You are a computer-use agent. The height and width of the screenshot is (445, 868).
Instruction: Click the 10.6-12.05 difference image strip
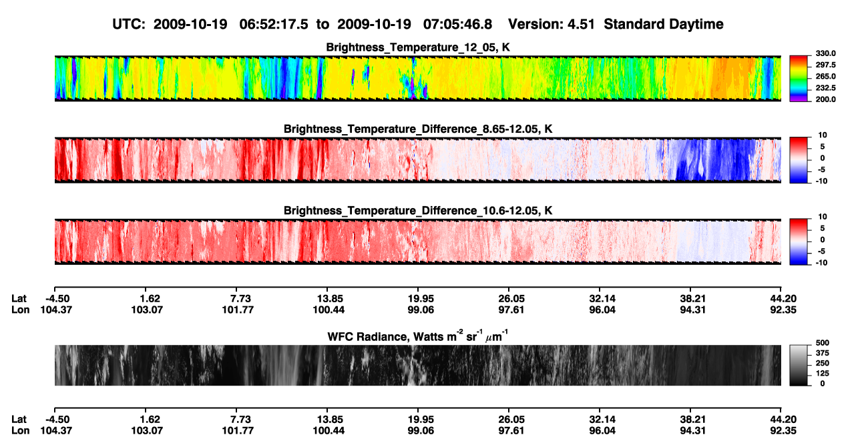tap(417, 242)
